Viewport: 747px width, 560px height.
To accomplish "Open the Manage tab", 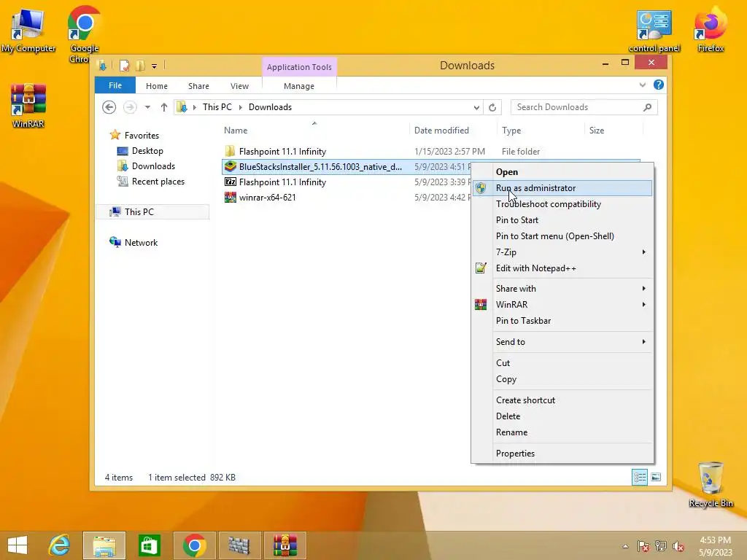I will coord(299,86).
